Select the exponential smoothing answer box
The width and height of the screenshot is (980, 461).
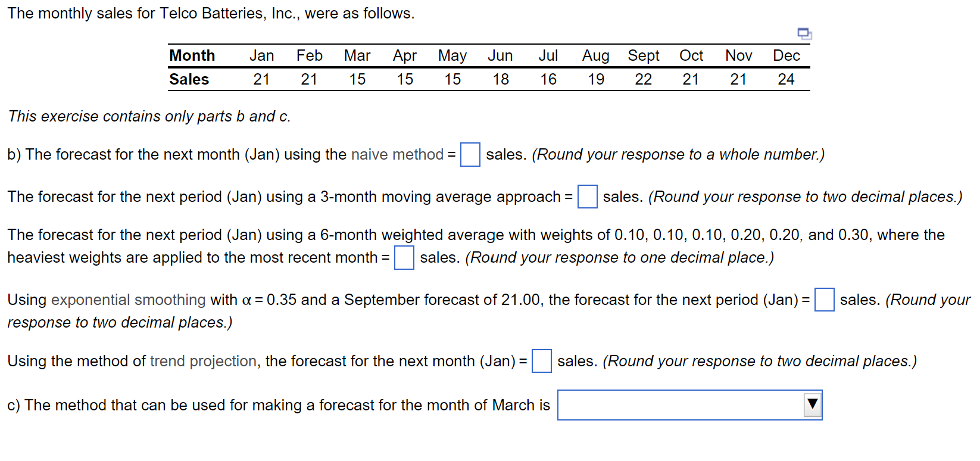point(824,300)
